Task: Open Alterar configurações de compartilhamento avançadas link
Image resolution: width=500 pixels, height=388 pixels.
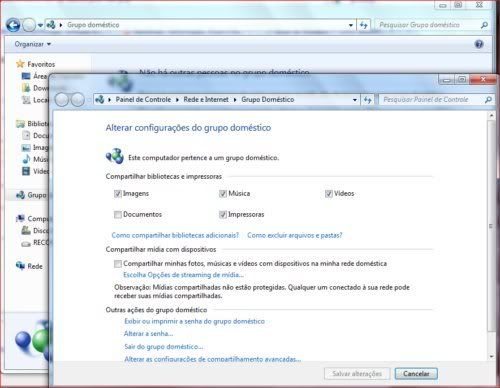Action: tap(212, 359)
